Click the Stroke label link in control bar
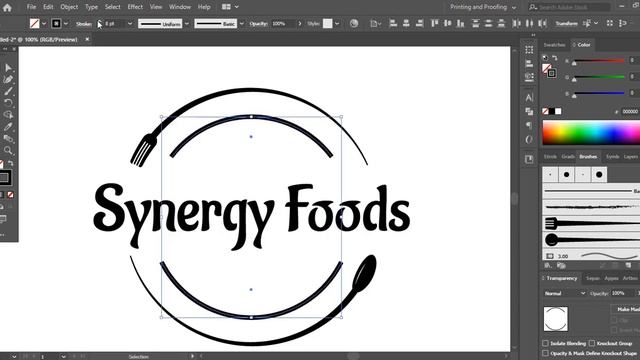 pyautogui.click(x=84, y=24)
